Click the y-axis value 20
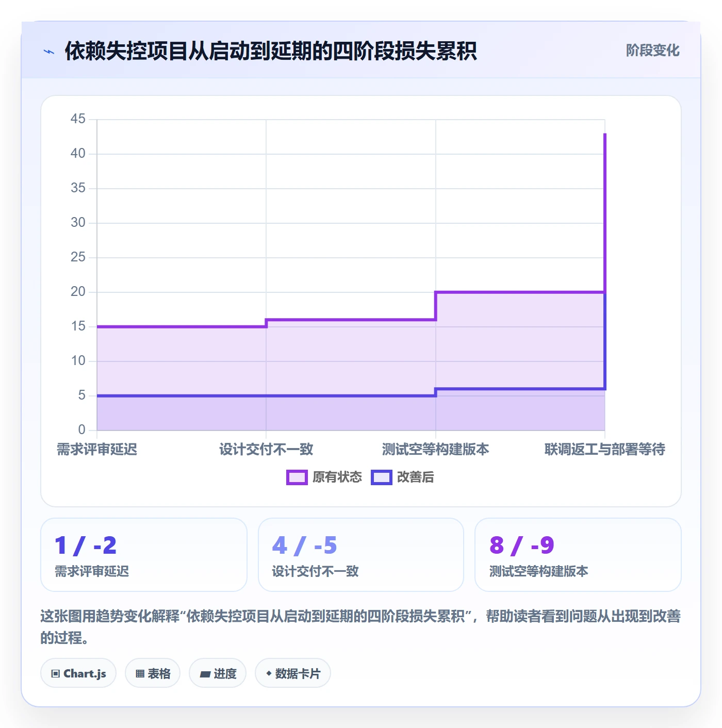The height and width of the screenshot is (728, 722). (x=78, y=292)
